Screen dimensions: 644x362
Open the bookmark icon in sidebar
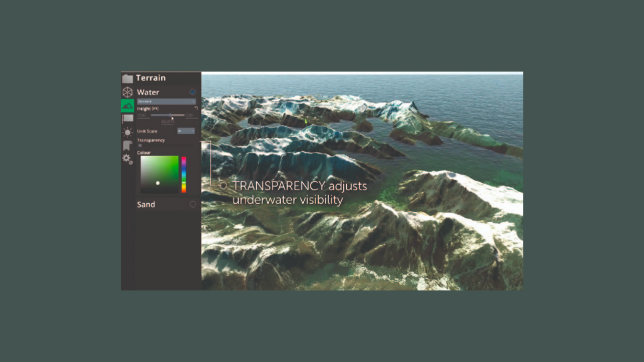coord(127,145)
